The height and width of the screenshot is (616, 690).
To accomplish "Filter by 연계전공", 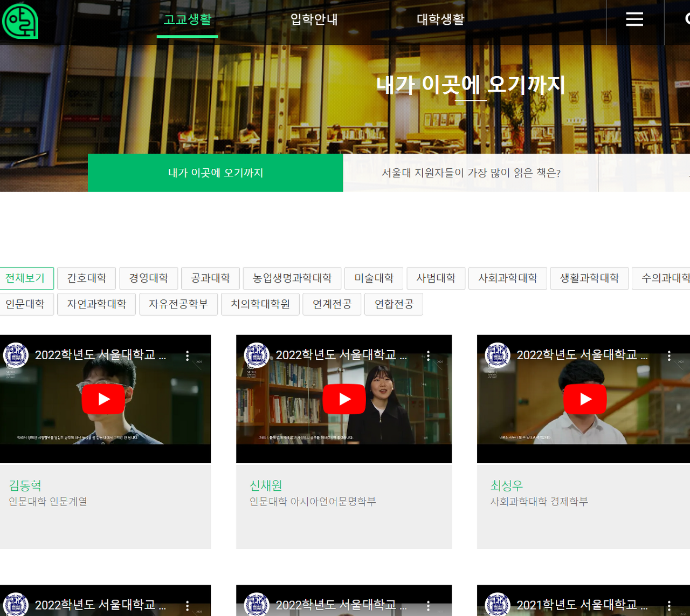I will pos(332,304).
